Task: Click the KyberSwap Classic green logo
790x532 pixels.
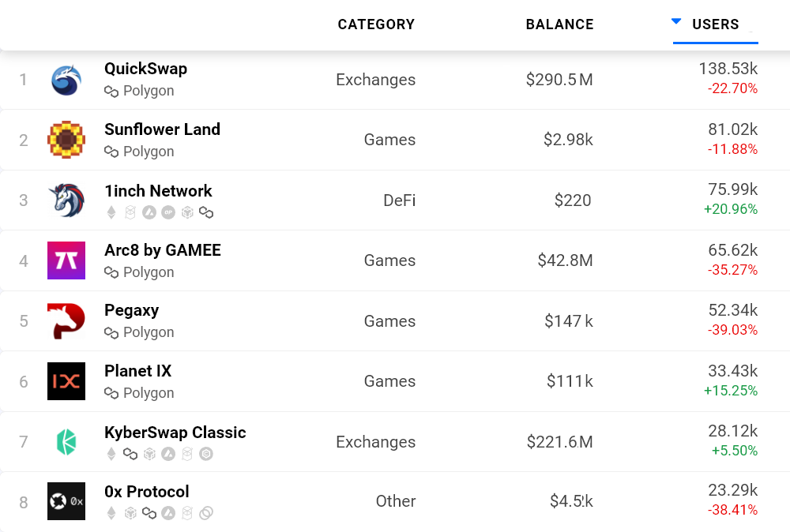Action: (66, 442)
